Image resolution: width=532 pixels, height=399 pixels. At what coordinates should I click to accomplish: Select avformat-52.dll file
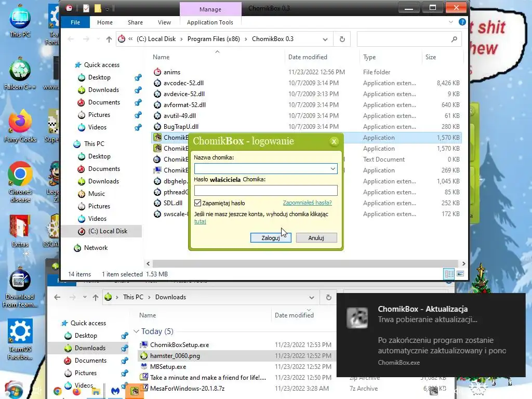[x=184, y=105]
